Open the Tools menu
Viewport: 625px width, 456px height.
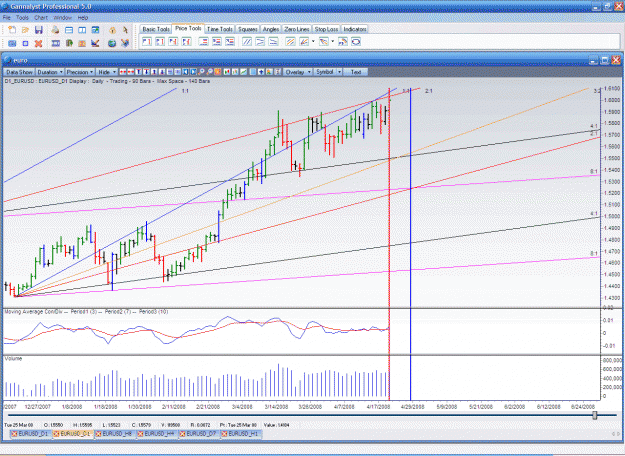coord(22,18)
